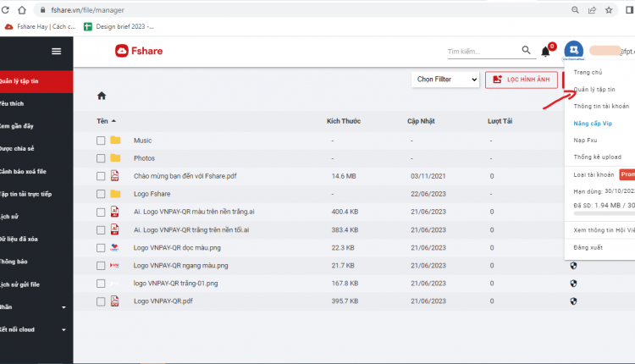Click shield icon for logo VNPAY-QR trắng-01.png row
Screen dimensions: 635x364
tap(573, 284)
